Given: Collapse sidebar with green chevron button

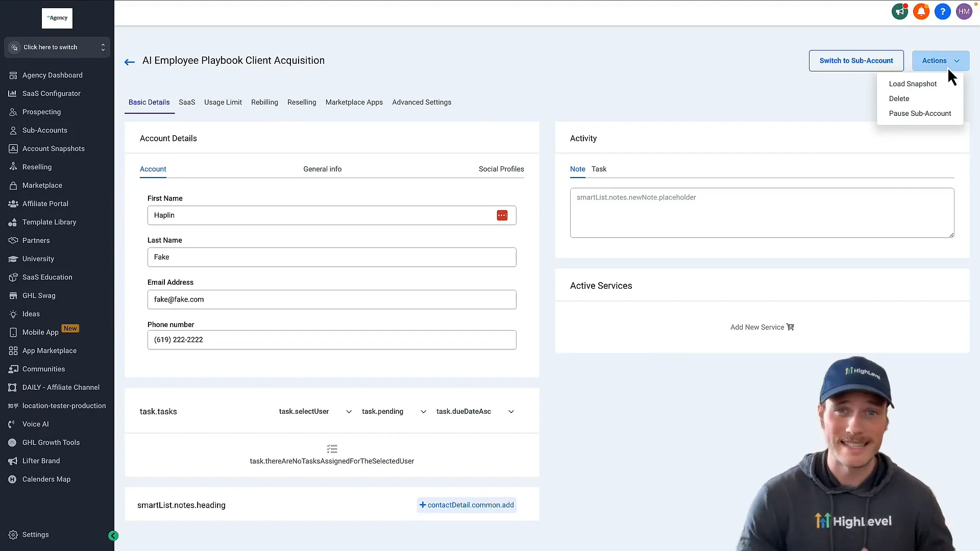Looking at the screenshot, I should click(x=113, y=535).
